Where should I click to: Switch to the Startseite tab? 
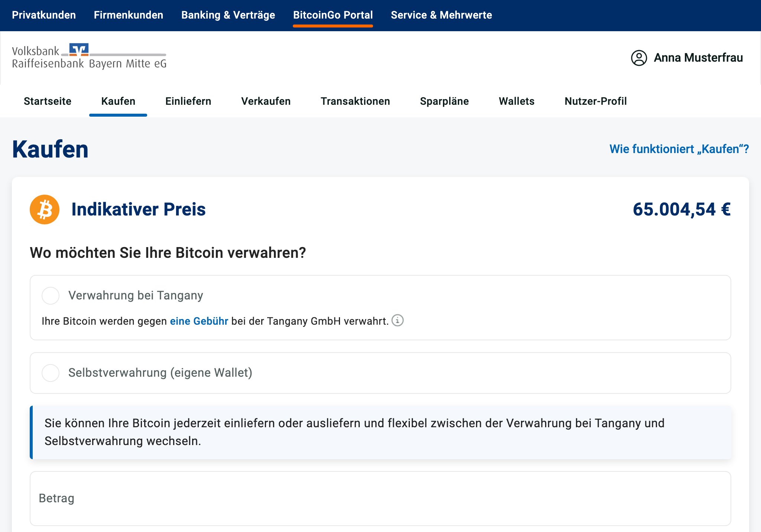pos(48,101)
